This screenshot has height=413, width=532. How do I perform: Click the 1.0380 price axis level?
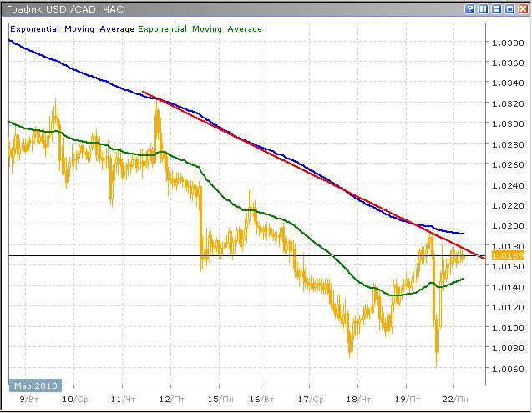pyautogui.click(x=508, y=43)
